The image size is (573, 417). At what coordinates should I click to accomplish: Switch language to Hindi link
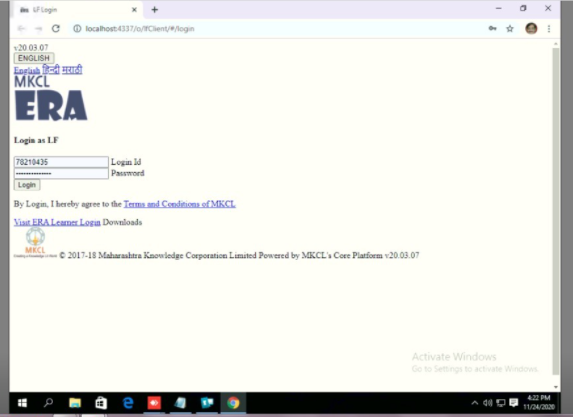pyautogui.click(x=51, y=69)
